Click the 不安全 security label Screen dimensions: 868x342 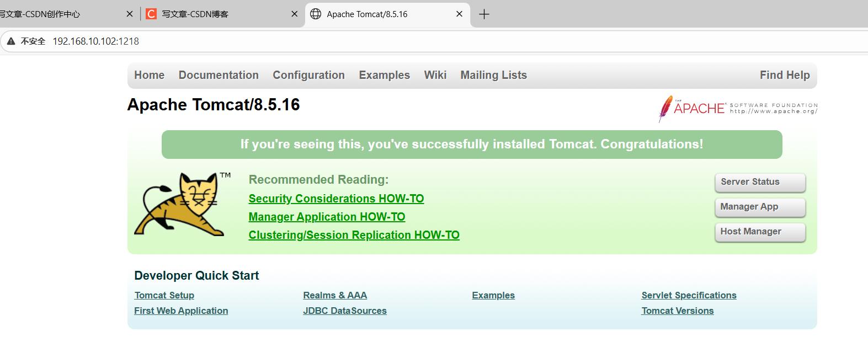[33, 41]
